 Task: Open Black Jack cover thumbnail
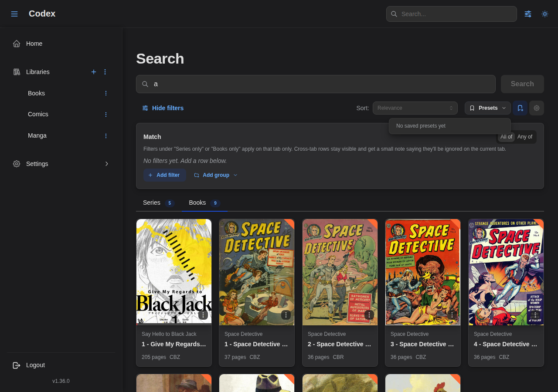pos(174,272)
